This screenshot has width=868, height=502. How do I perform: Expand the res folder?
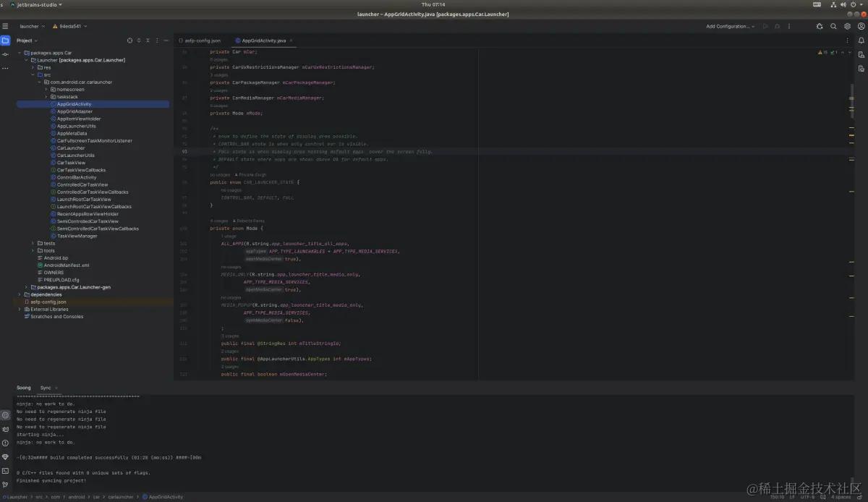[33, 67]
